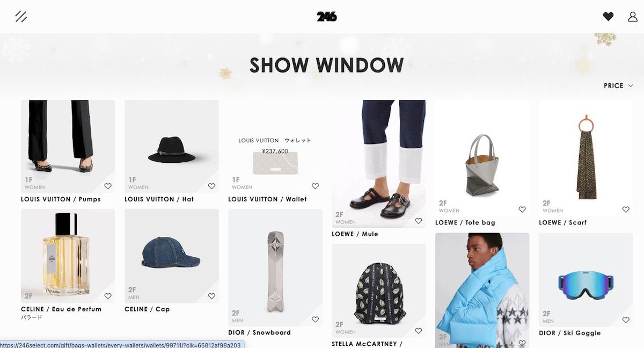
Task: Open the favorites heart icon in the header
Action: pos(608,17)
